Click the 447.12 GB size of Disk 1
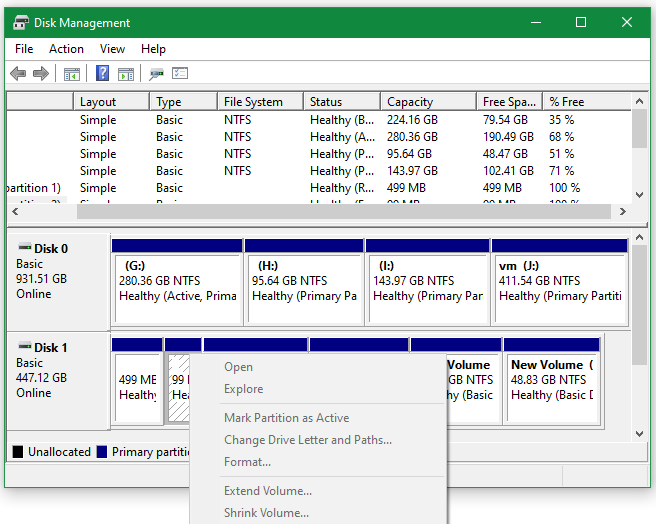Screen dimensions: 656x524 coord(41,378)
